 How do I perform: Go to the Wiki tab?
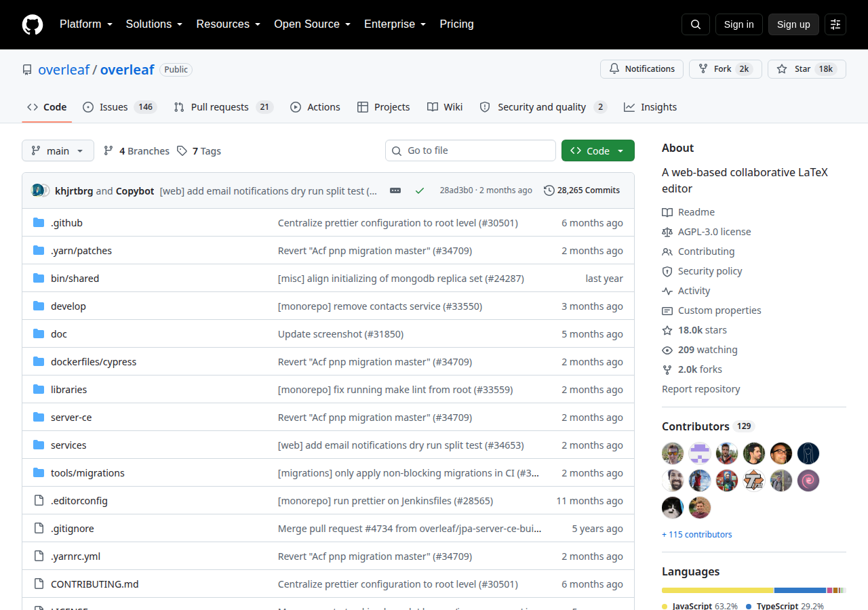tap(445, 107)
